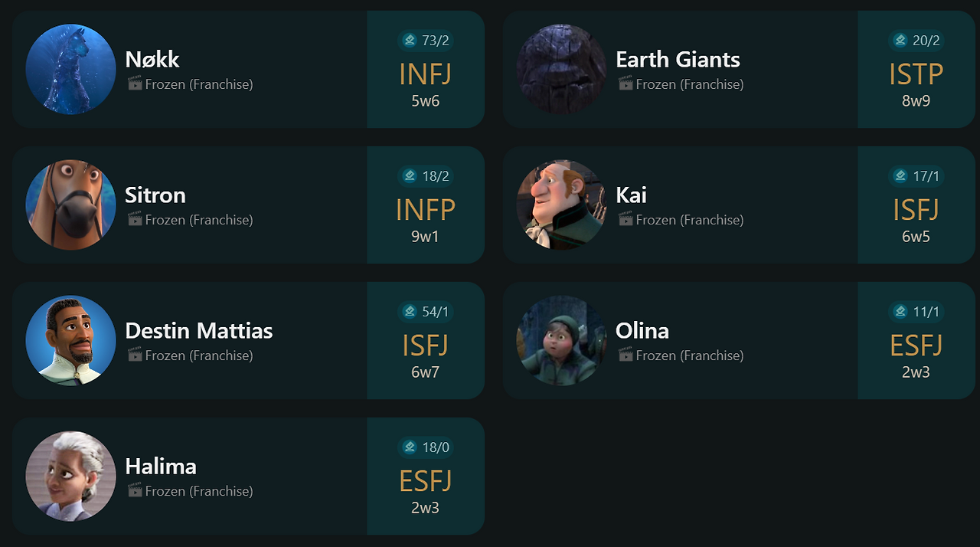The width and height of the screenshot is (980, 547).
Task: Click Sitron's horse avatar
Action: click(x=70, y=205)
